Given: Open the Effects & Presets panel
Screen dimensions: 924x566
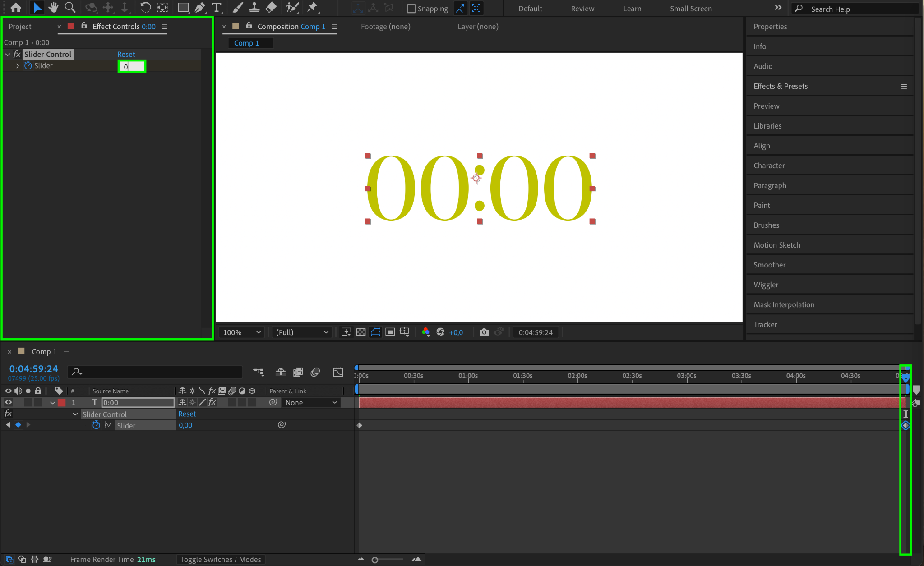Looking at the screenshot, I should (x=781, y=86).
